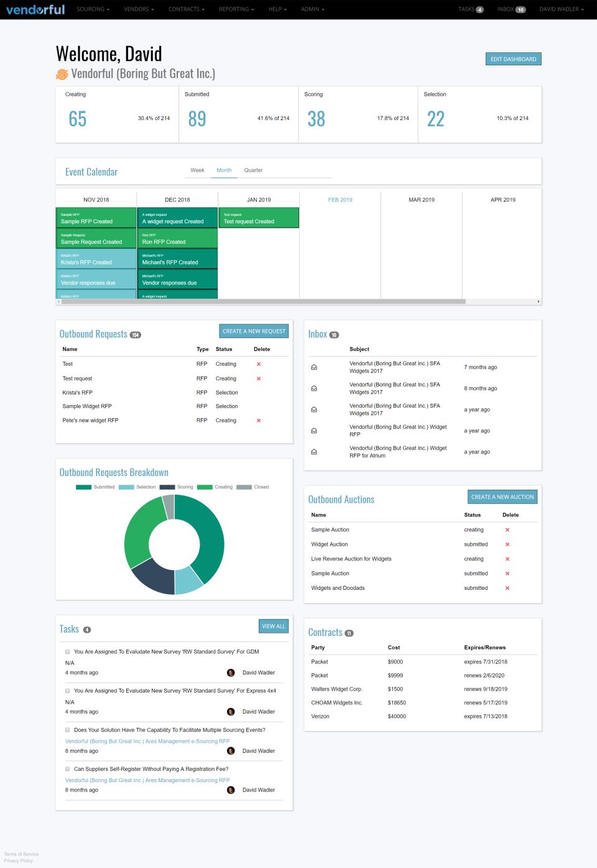This screenshot has height=868, width=597.
Task: Click the Creating 65 stat card
Action: tap(118, 114)
